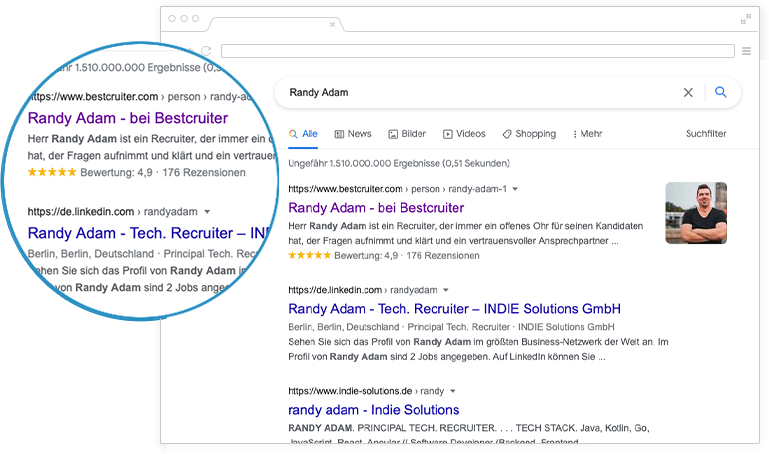
Task: Open the browser hamburger menu
Action: click(x=746, y=51)
